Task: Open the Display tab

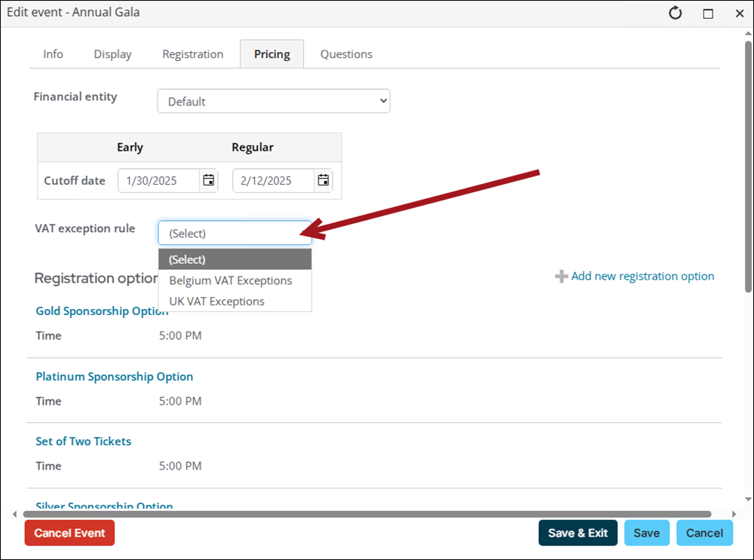Action: point(112,54)
